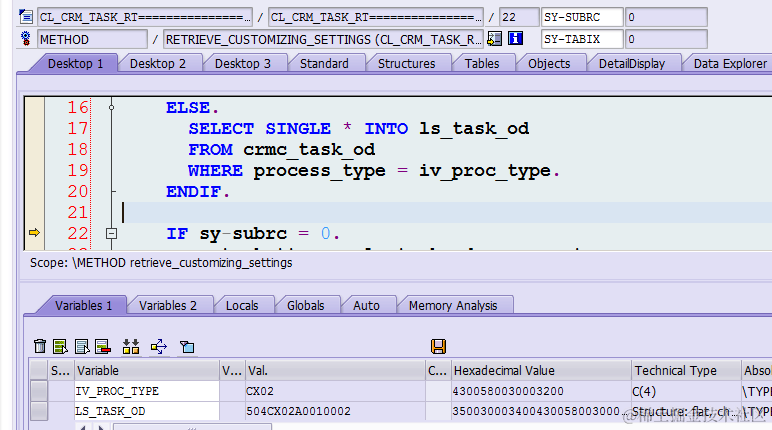The width and height of the screenshot is (772, 430).
Task: Open the Tables tab
Action: click(x=482, y=64)
